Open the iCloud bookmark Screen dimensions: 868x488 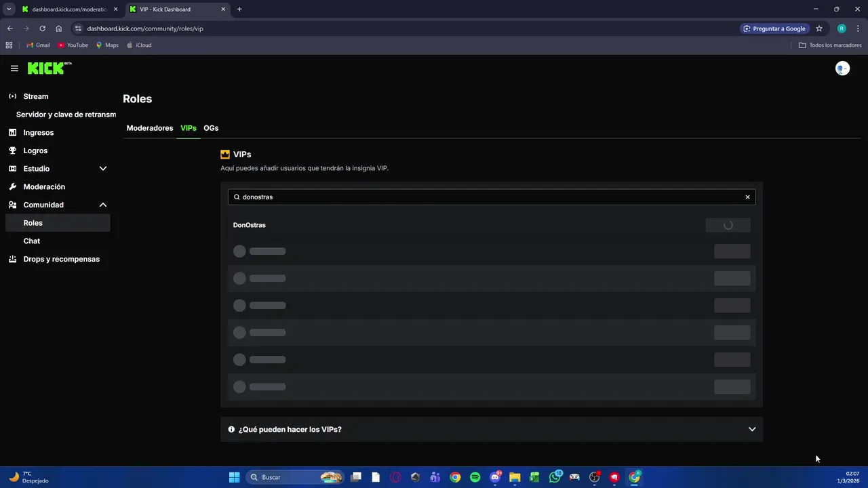click(139, 45)
